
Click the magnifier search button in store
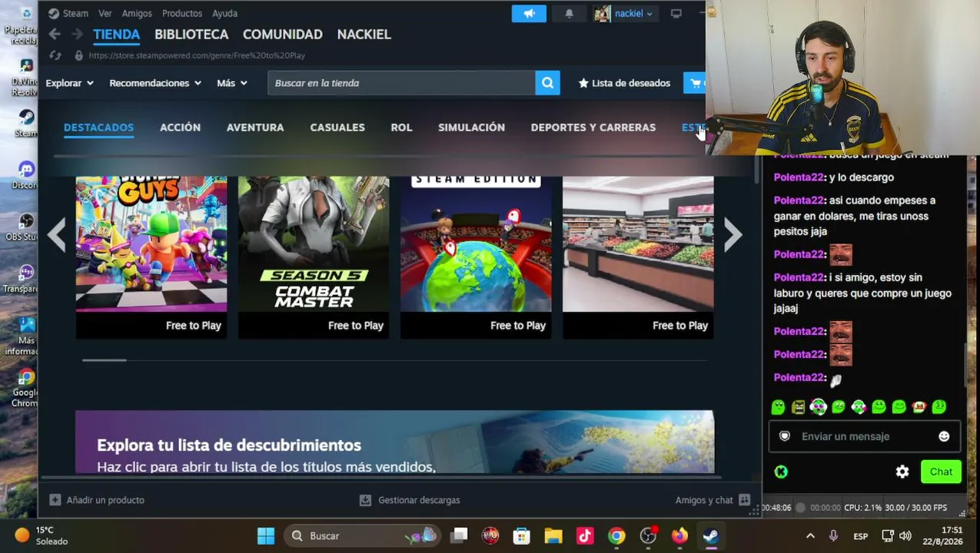(x=547, y=83)
